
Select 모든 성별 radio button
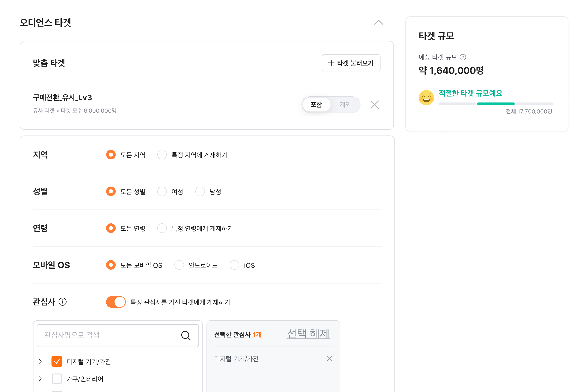(111, 191)
